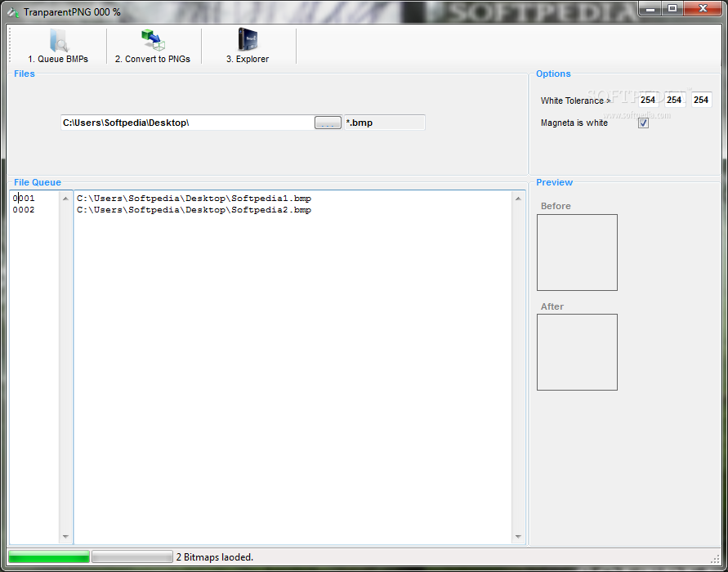Viewport: 728px width, 572px height.
Task: Click the first White Tolerance value field
Action: point(648,100)
